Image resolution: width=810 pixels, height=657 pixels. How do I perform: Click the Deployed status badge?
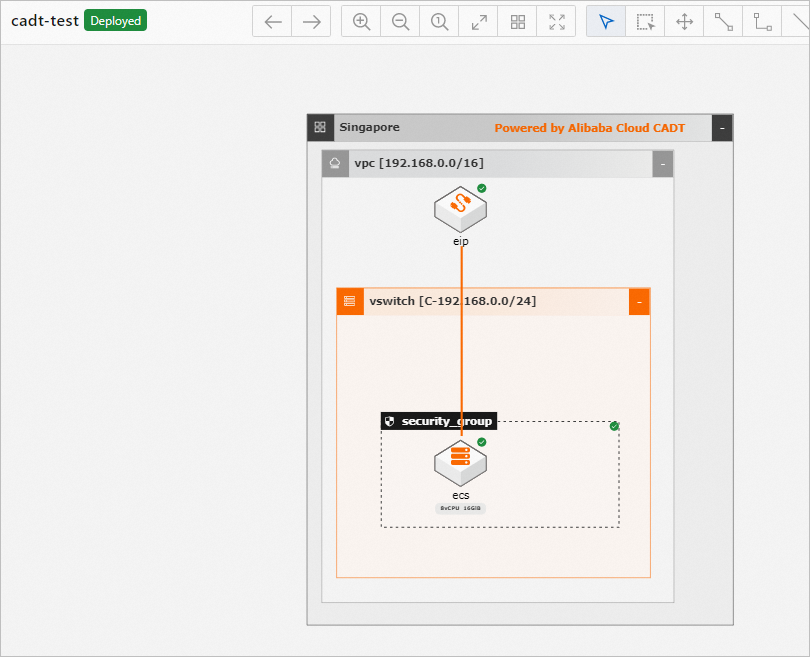[116, 21]
